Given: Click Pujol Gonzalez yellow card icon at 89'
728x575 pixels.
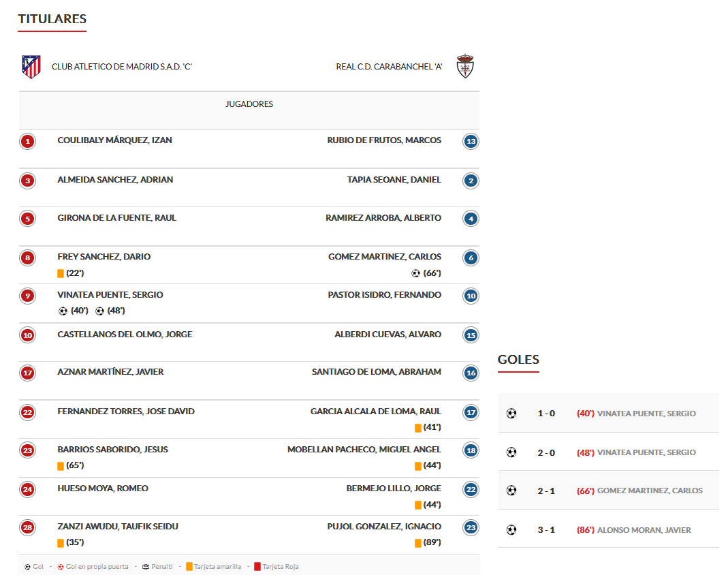Looking at the screenshot, I should point(418,543).
